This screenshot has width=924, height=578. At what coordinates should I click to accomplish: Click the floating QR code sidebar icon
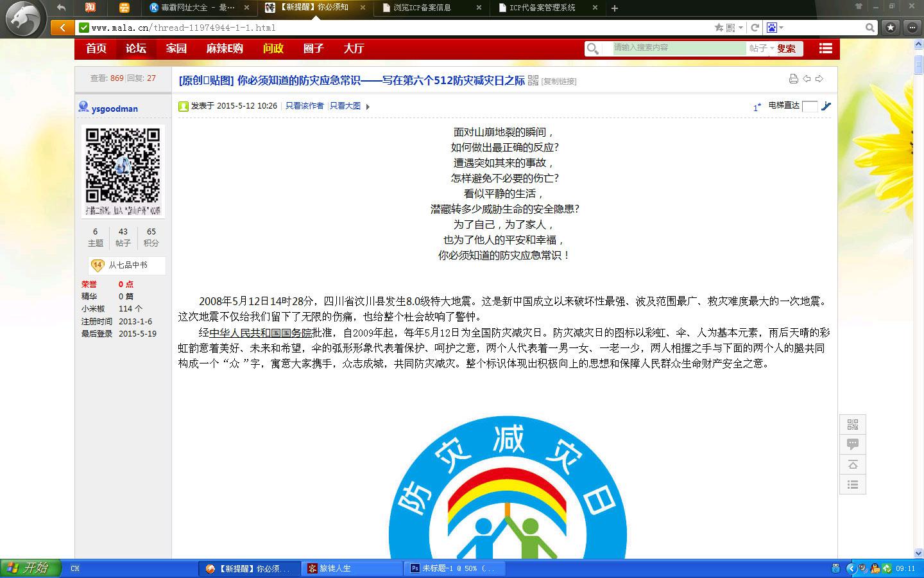[x=853, y=425]
